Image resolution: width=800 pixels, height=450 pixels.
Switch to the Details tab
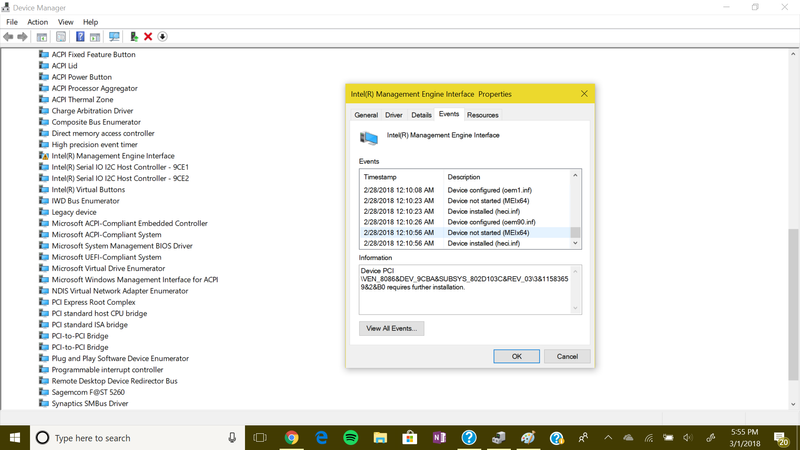coord(421,115)
